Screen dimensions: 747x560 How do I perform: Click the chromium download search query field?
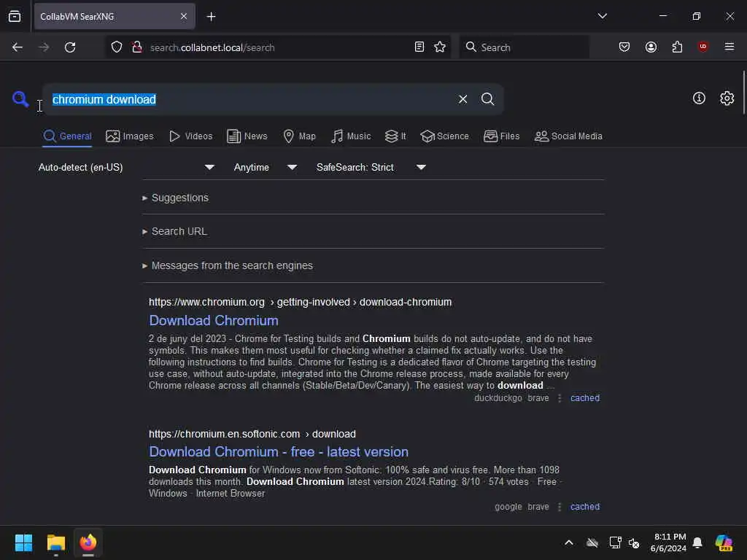pyautogui.click(x=248, y=99)
